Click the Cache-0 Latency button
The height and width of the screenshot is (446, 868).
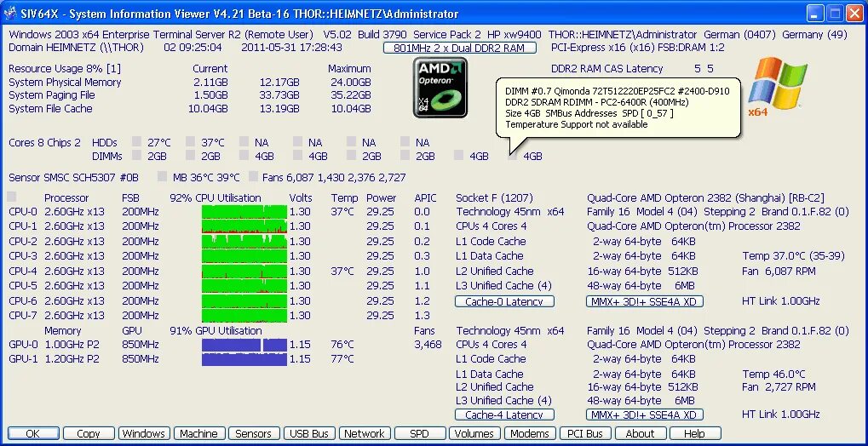(504, 301)
